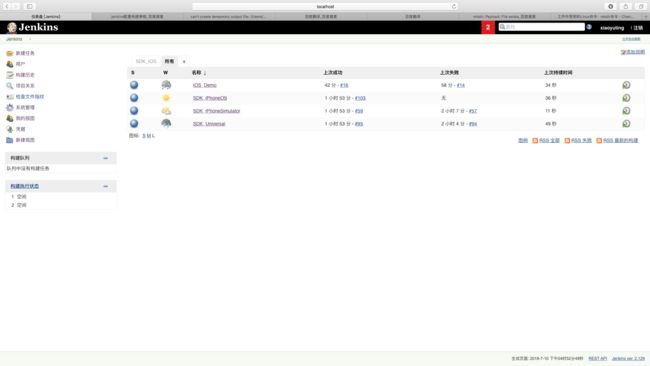Sort by the 上次成功 column header

333,73
